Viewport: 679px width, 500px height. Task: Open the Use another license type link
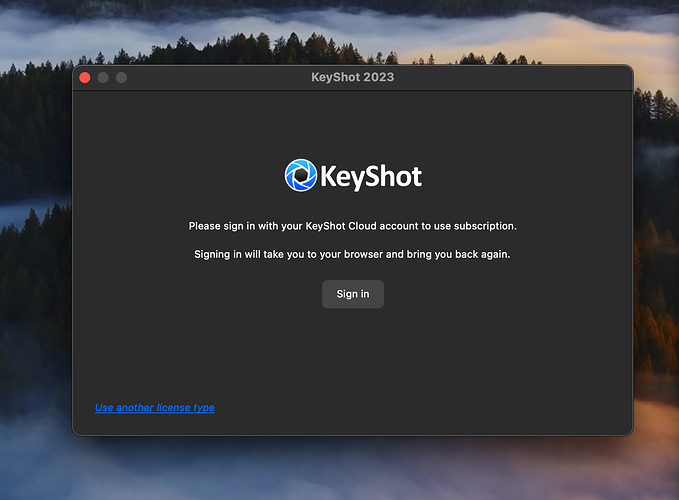pyautogui.click(x=155, y=407)
